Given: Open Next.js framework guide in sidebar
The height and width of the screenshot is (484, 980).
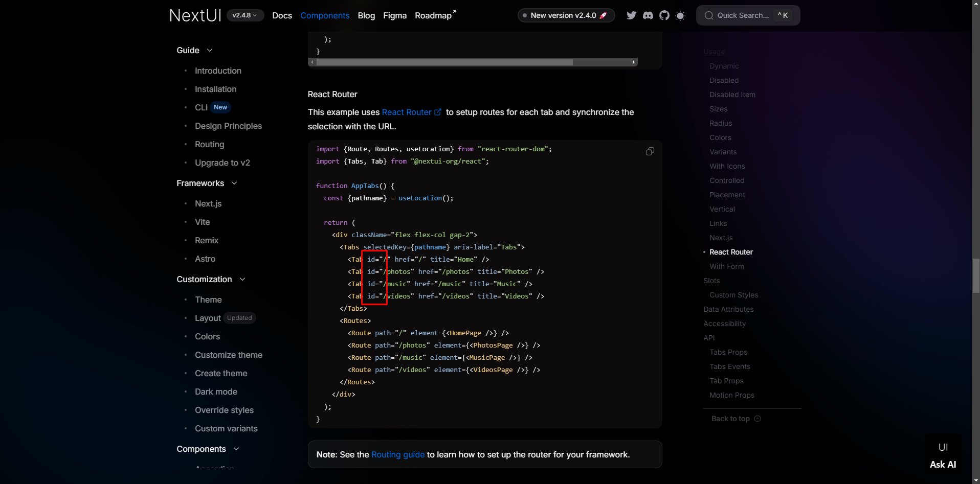Looking at the screenshot, I should tap(208, 203).
